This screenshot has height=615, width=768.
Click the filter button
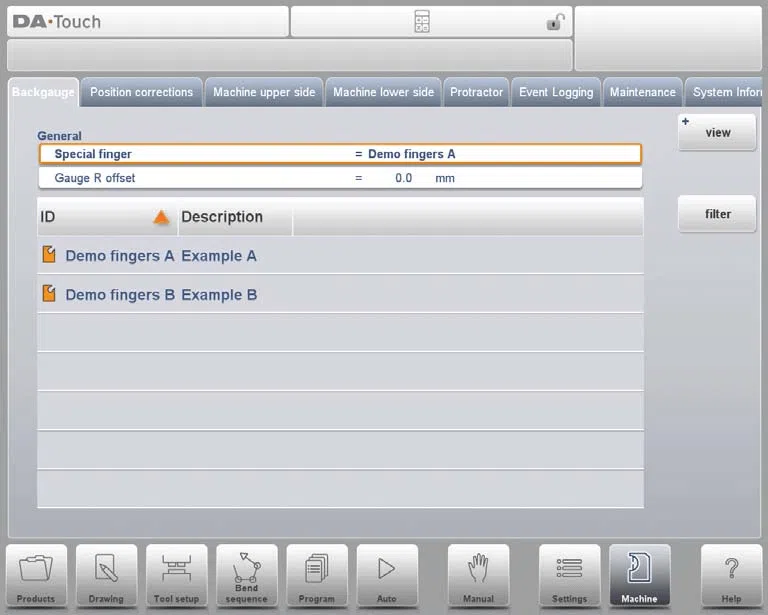pos(717,214)
